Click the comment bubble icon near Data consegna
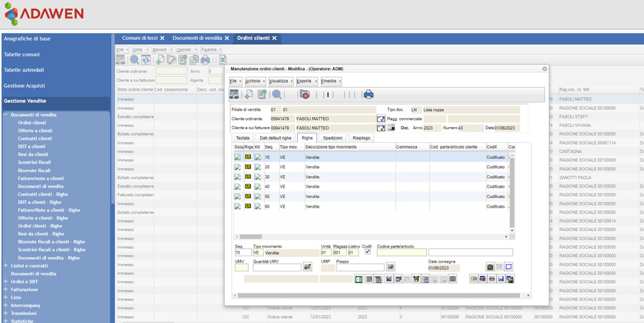This screenshot has height=323, width=644. (x=509, y=267)
